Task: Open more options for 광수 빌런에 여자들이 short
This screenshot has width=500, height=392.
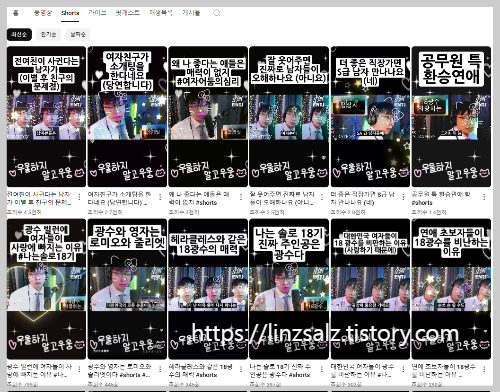Action: coord(79,369)
